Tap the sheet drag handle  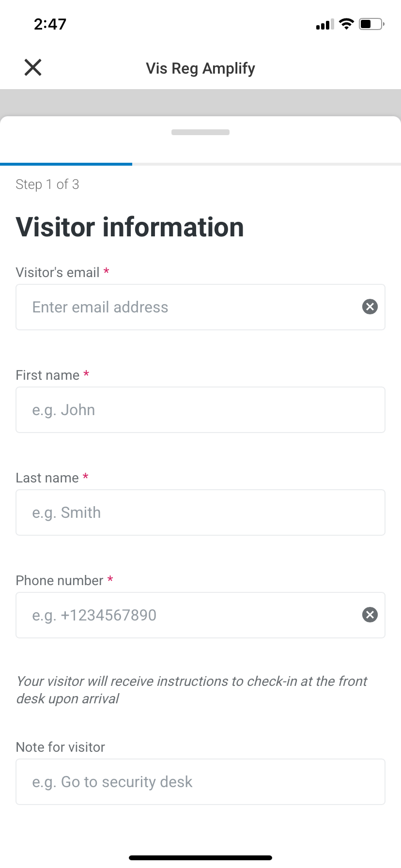coord(200,132)
